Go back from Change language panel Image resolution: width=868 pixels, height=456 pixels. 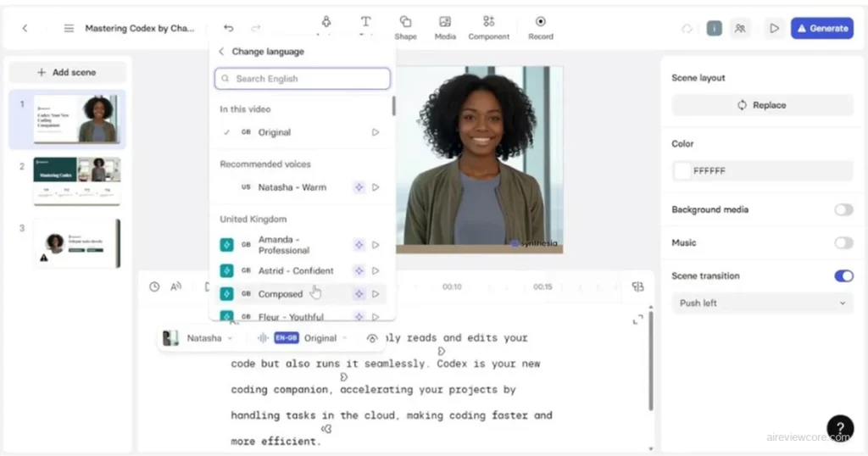point(221,52)
